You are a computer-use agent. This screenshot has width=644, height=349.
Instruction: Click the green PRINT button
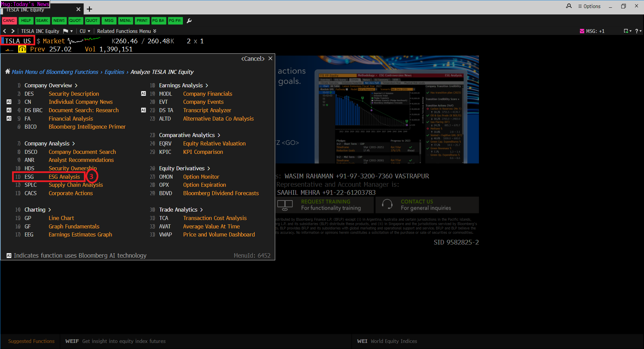(142, 20)
